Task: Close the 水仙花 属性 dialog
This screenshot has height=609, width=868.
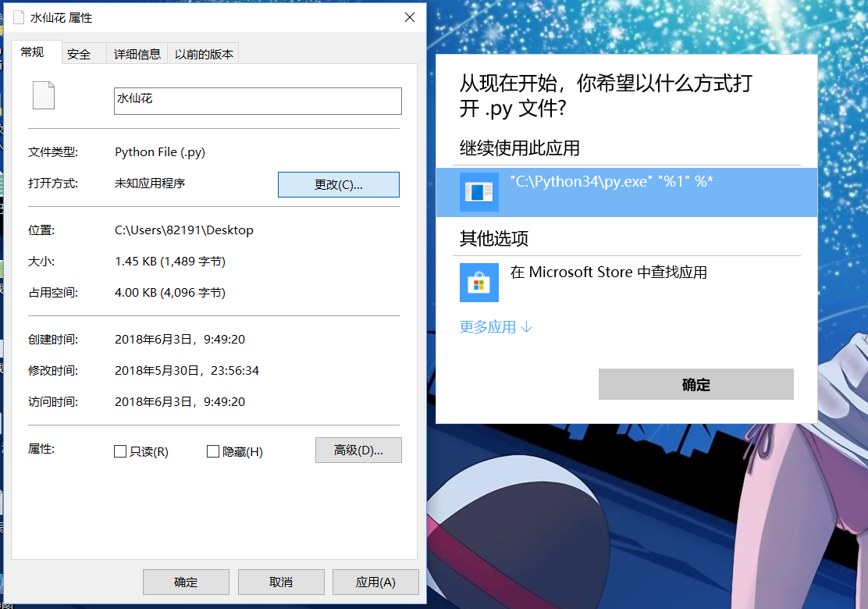Action: 409,17
